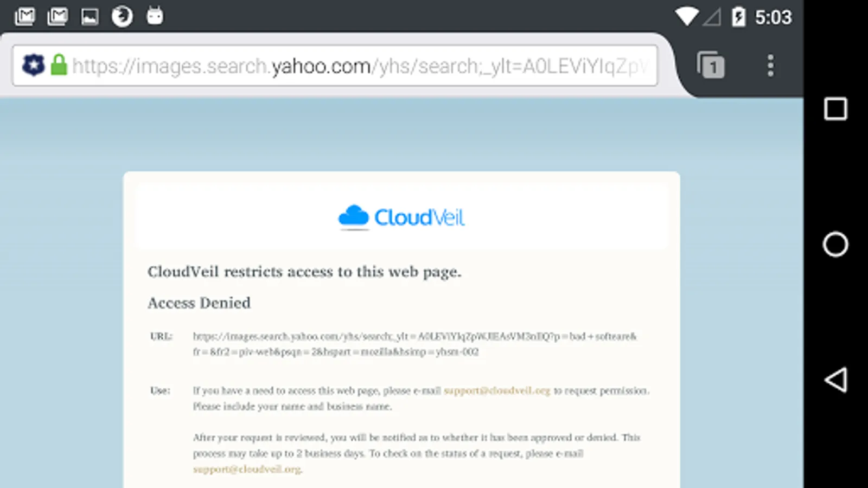Viewport: 868px width, 488px height.
Task: Tap the green padlock security icon
Action: click(59, 65)
